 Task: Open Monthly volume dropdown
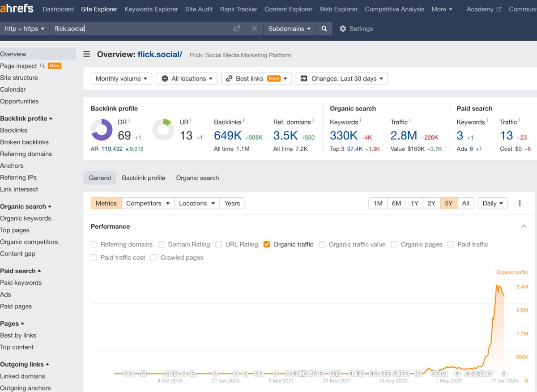point(121,78)
